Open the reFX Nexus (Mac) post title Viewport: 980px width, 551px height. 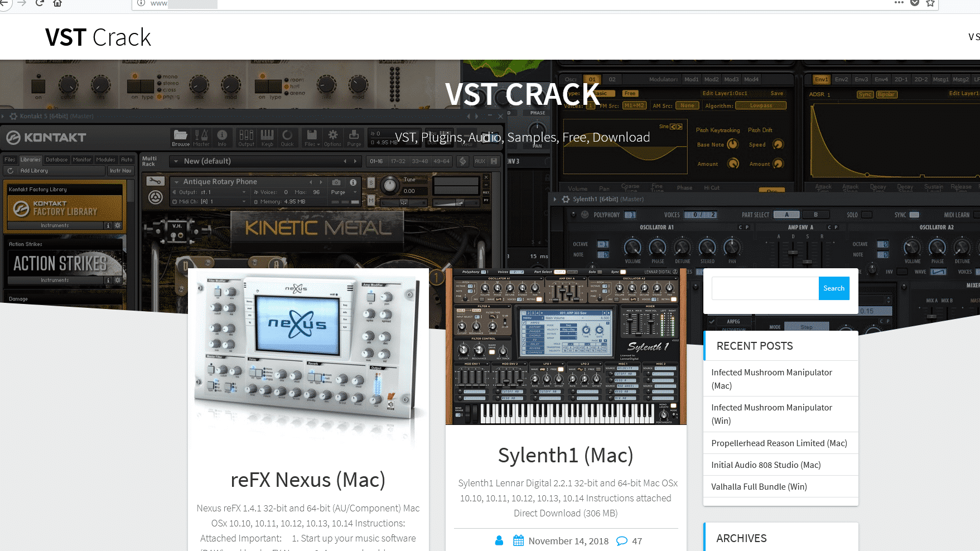pos(308,480)
